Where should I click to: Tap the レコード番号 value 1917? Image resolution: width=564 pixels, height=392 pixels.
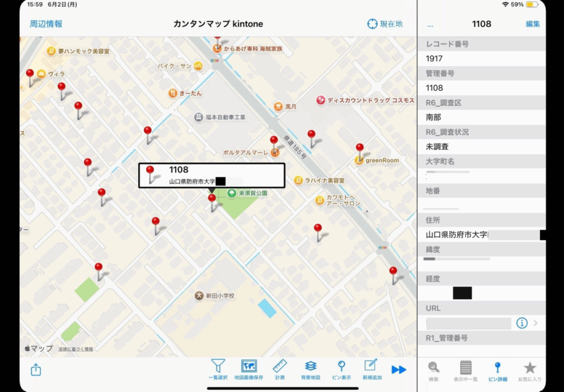[x=434, y=58]
